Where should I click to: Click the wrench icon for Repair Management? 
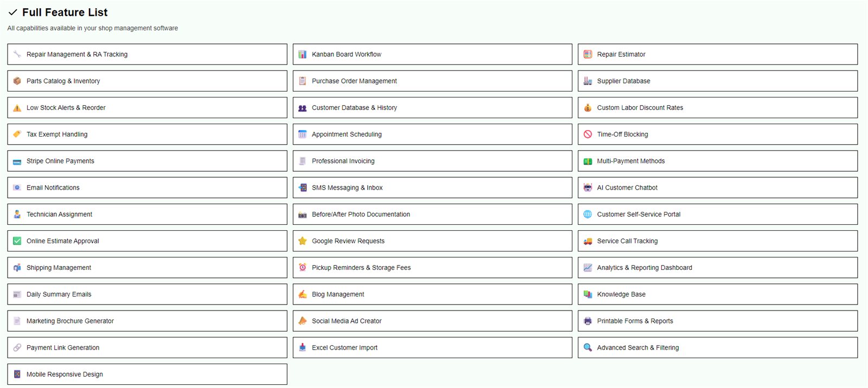click(17, 54)
